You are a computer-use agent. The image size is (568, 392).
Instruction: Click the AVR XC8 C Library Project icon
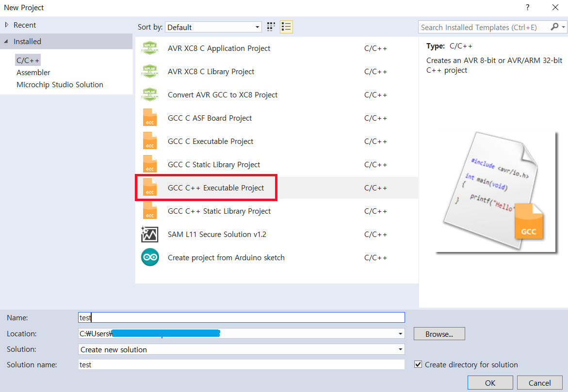(149, 71)
